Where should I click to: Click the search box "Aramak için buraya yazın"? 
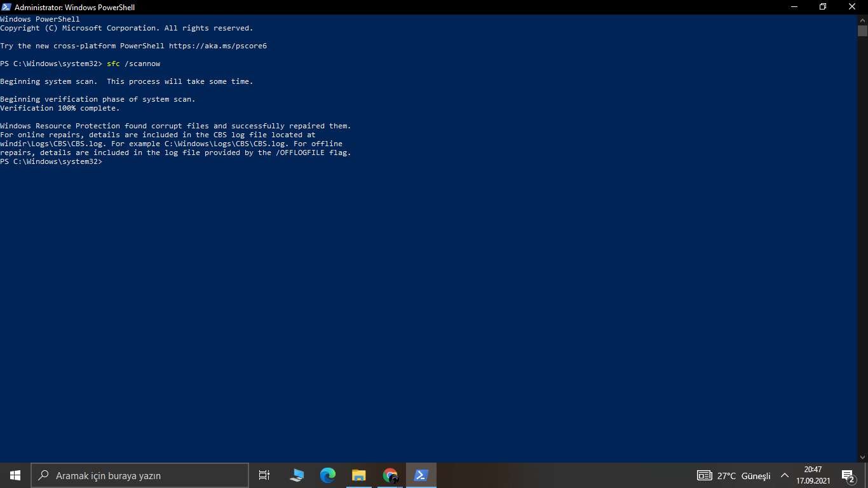point(140,475)
